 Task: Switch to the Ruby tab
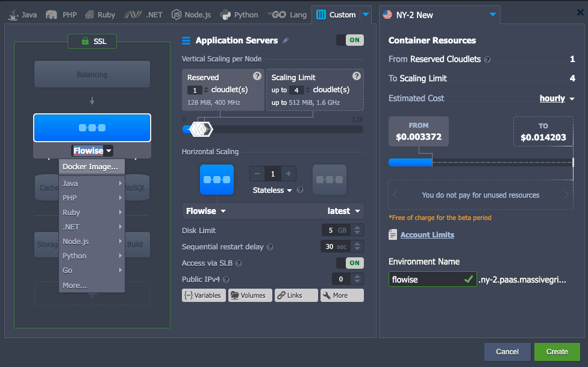tap(100, 15)
